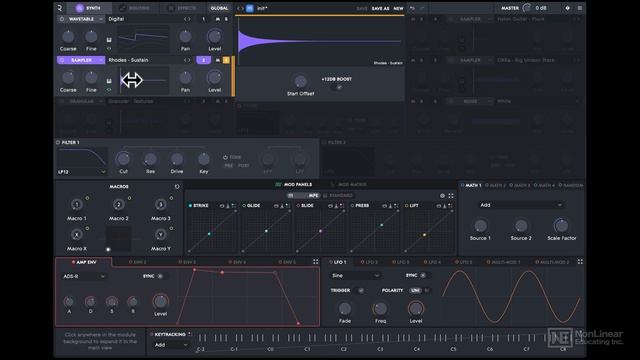Select the Standard mode button
The image size is (640, 360).
(x=338, y=196)
